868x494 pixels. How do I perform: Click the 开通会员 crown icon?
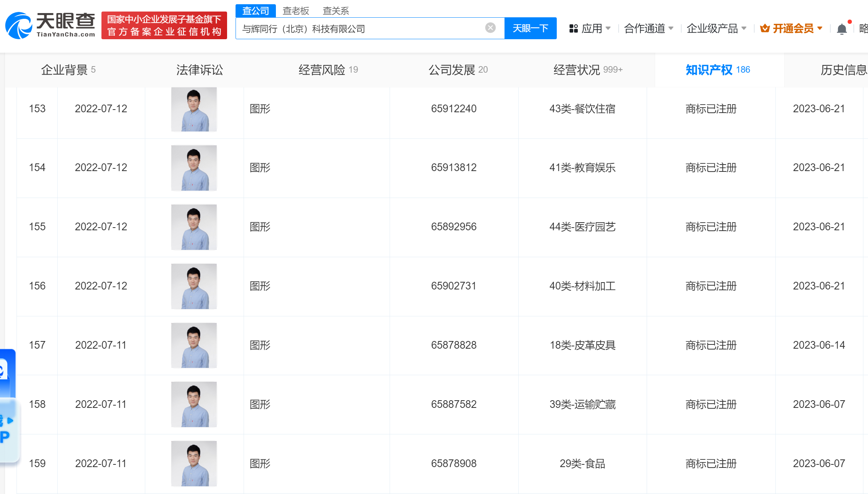tap(765, 28)
